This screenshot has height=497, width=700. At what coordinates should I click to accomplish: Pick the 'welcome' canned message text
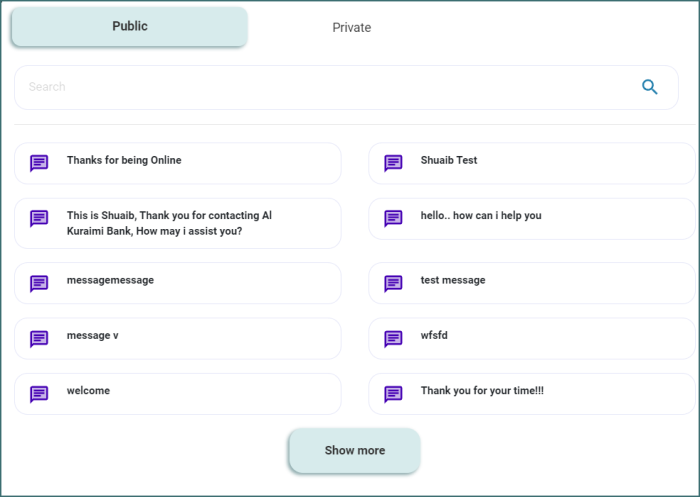click(88, 391)
